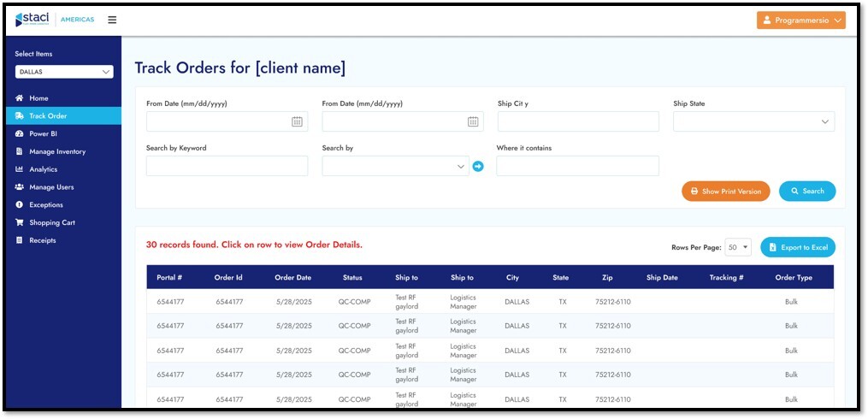Go to Manage Inventory page

[x=56, y=151]
